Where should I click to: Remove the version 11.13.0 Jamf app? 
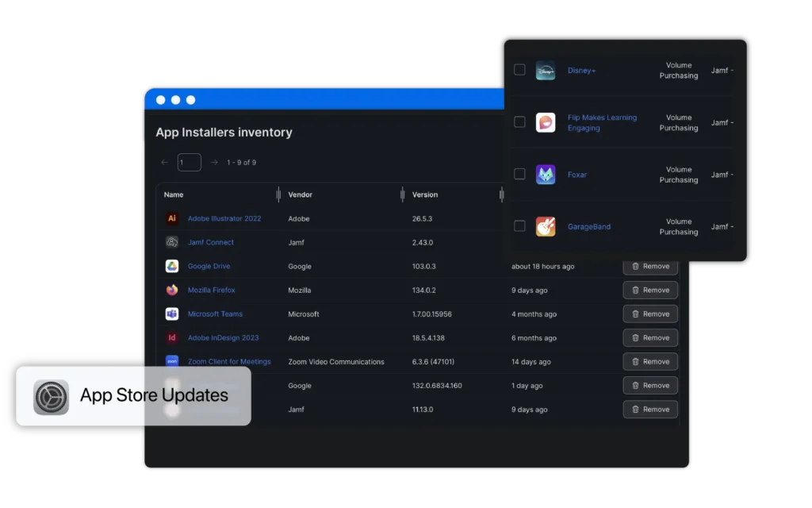coord(650,410)
